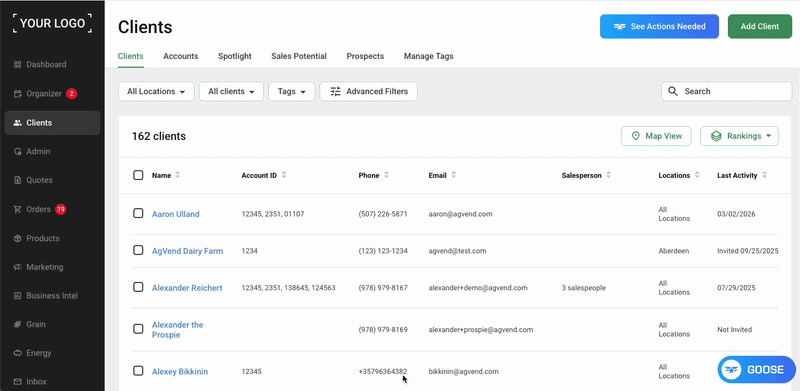Screen dimensions: 800x391
Task: Open the Orders cart icon
Action: 17,209
